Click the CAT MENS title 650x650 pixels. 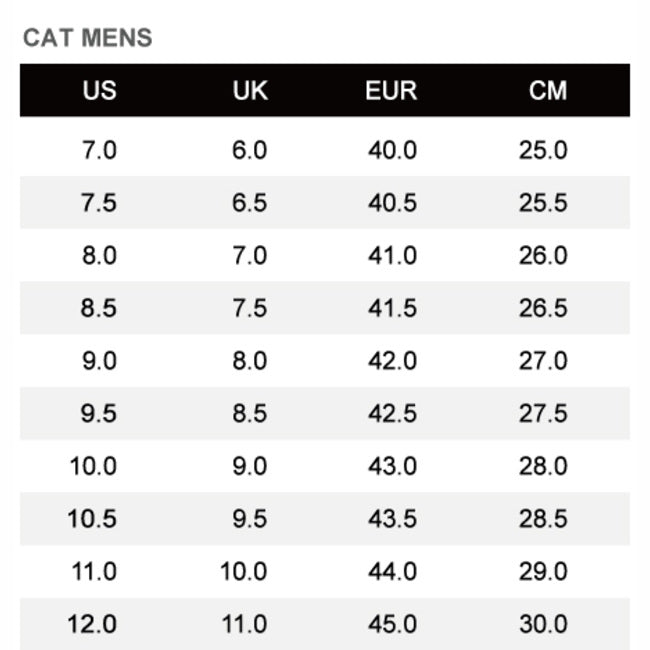tap(88, 39)
